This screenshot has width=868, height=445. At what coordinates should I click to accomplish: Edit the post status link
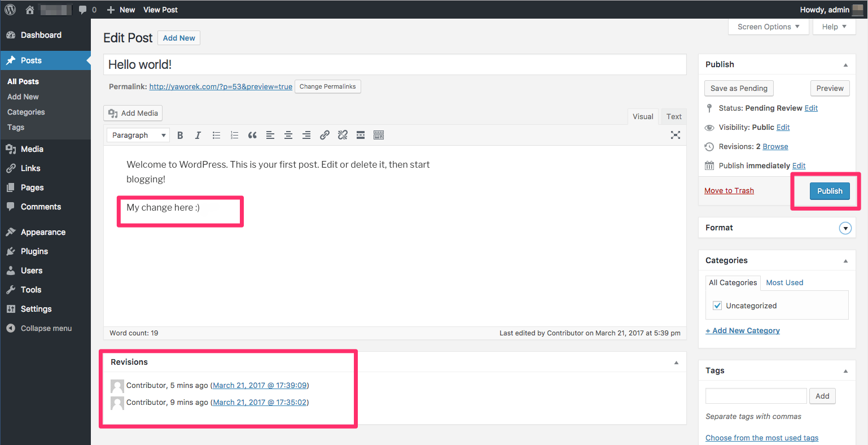pyautogui.click(x=811, y=108)
